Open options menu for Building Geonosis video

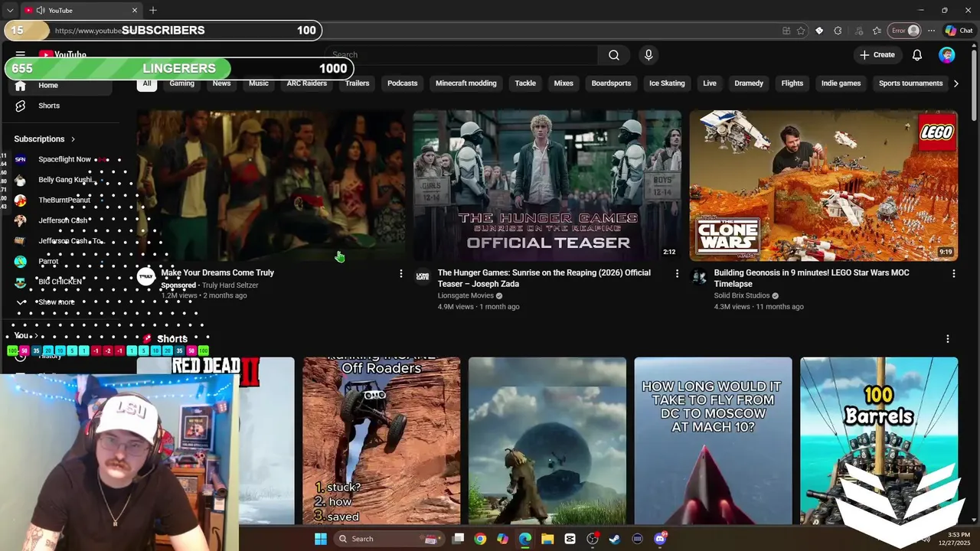point(953,273)
